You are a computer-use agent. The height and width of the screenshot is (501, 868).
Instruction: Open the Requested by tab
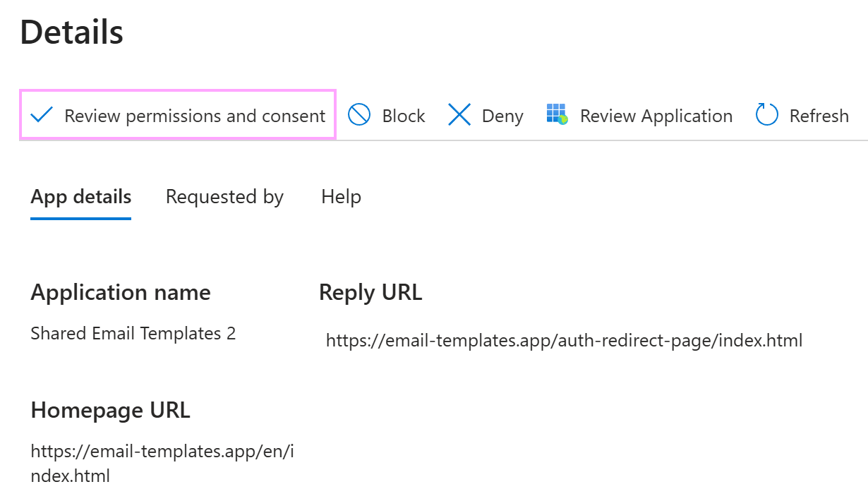224,197
